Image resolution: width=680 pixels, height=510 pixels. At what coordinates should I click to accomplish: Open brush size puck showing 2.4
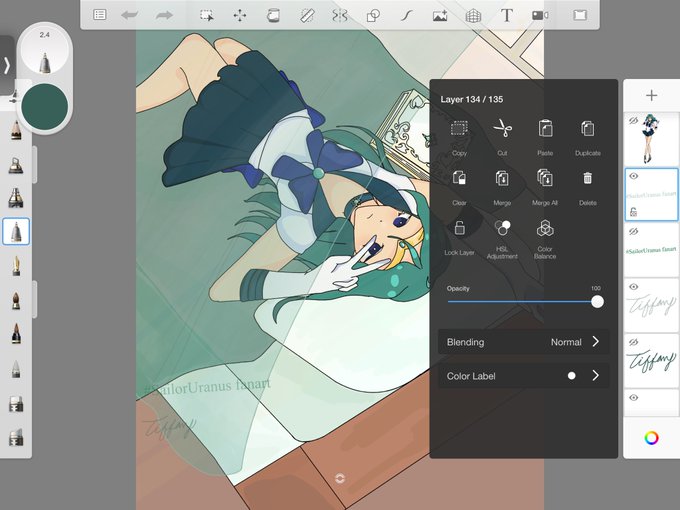tap(45, 51)
